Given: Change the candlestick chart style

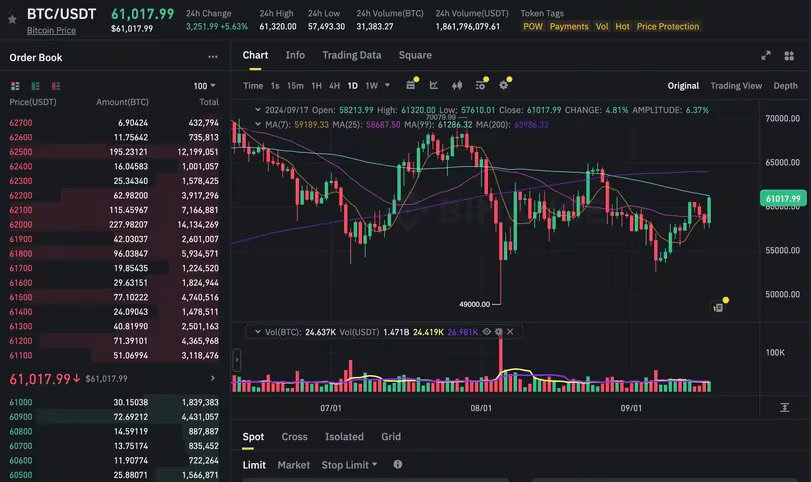Looking at the screenshot, I should click(x=457, y=85).
